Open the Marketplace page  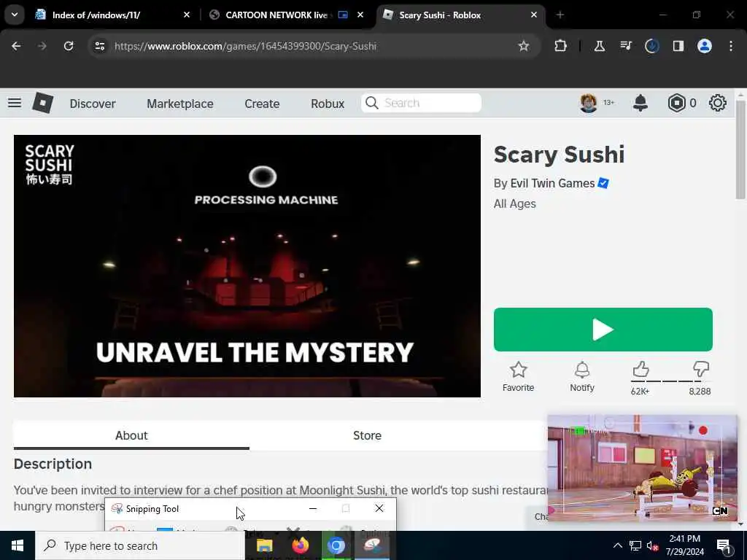[x=180, y=104]
